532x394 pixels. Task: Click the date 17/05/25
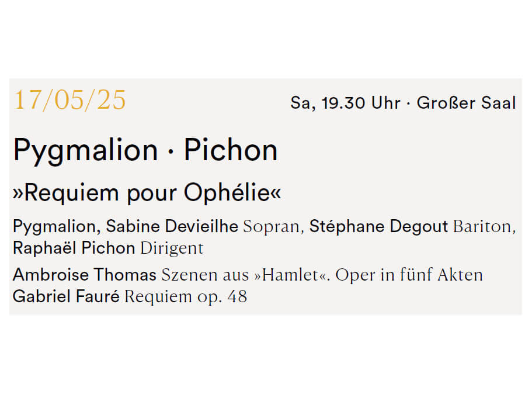click(69, 100)
